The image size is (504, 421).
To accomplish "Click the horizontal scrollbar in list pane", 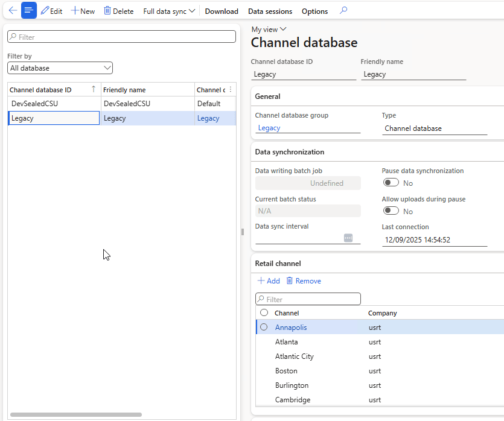I will pyautogui.click(x=76, y=415).
